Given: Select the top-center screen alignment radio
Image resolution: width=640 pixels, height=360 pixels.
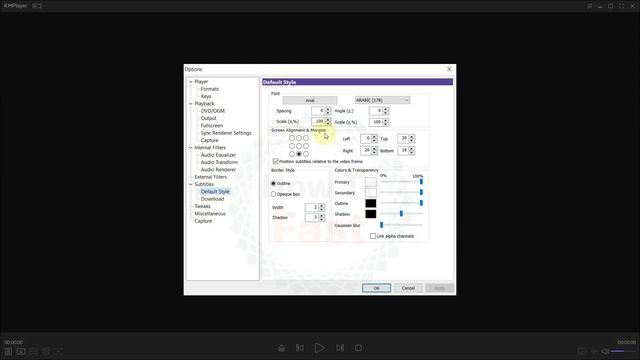Looking at the screenshot, I should click(299, 138).
